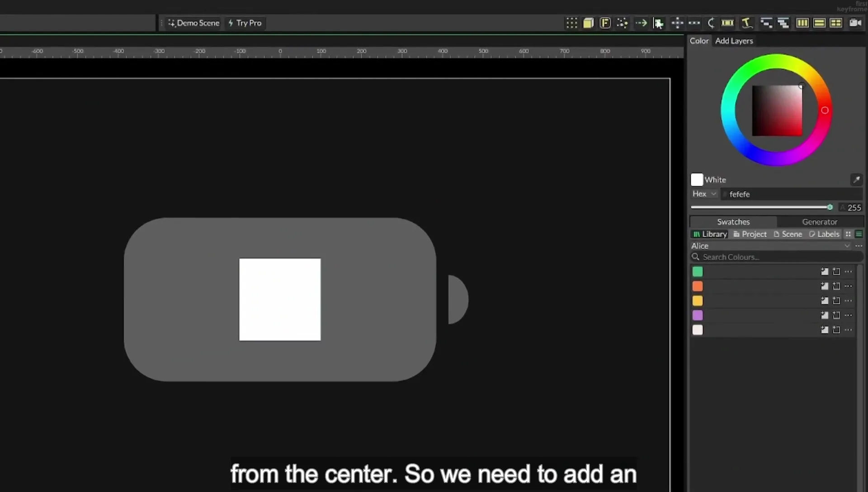
Task: Select the Scene swatches tab
Action: 788,234
